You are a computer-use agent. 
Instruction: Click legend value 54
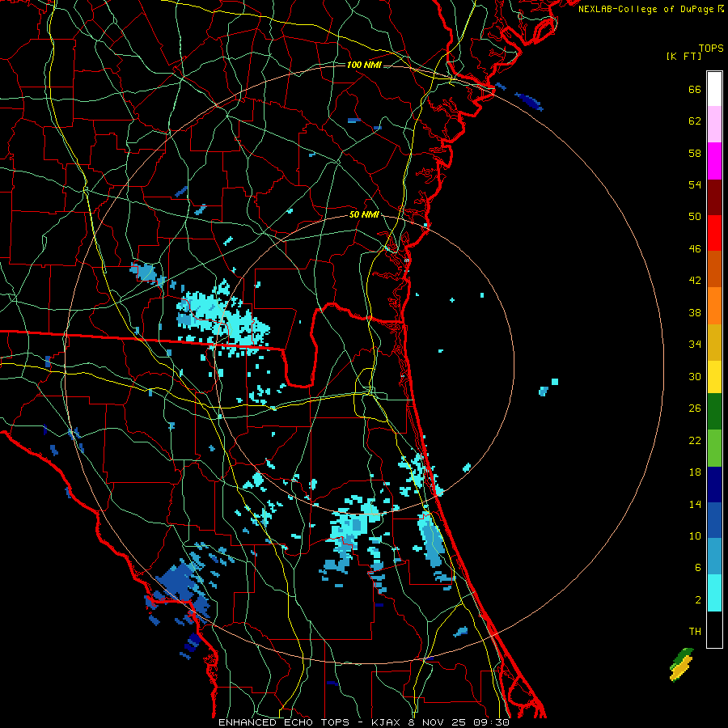click(x=695, y=184)
